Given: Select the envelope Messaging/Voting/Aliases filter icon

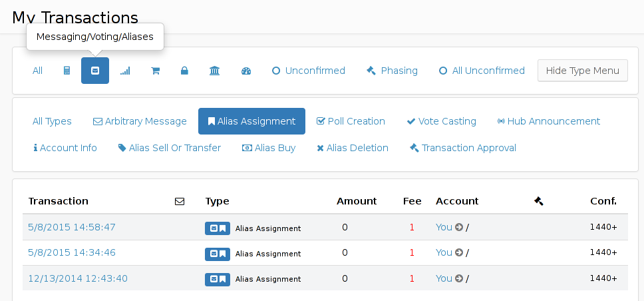Looking at the screenshot, I should 95,71.
